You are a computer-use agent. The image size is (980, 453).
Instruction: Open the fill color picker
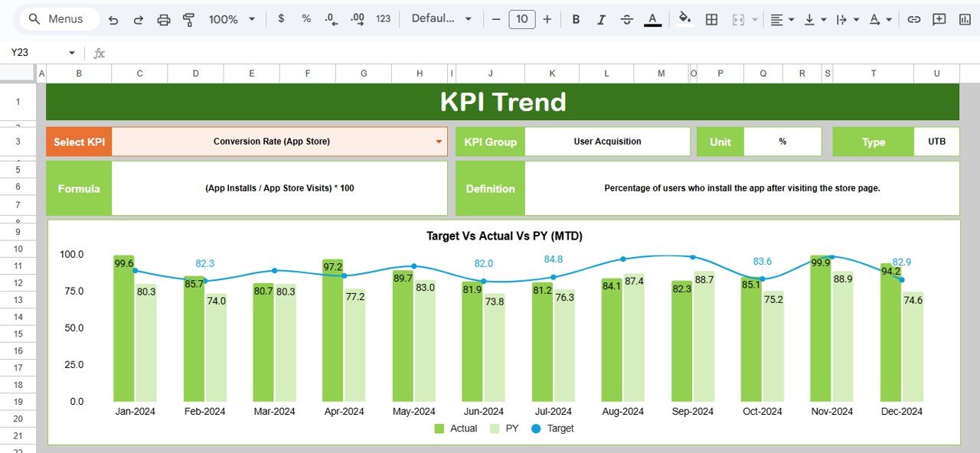[684, 18]
